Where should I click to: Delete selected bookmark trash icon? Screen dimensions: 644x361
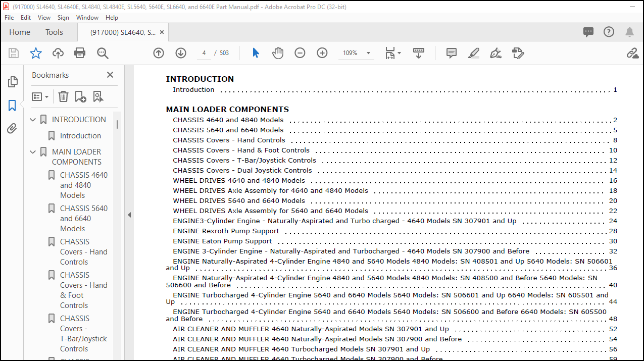(63, 96)
